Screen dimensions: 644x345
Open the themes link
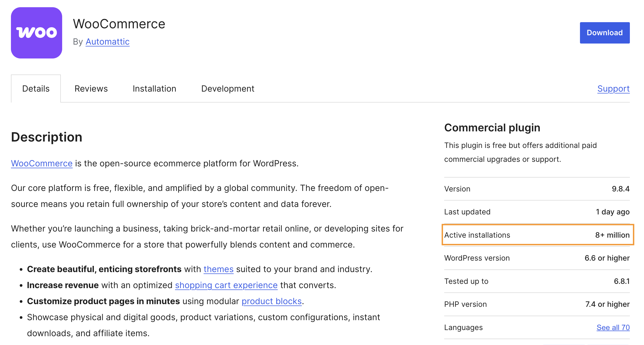coord(218,269)
